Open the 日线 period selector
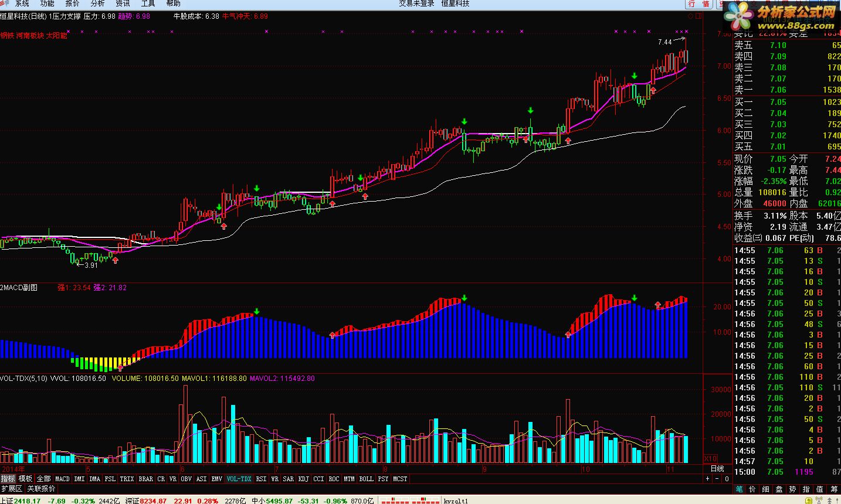This screenshot has width=841, height=504. click(x=717, y=469)
